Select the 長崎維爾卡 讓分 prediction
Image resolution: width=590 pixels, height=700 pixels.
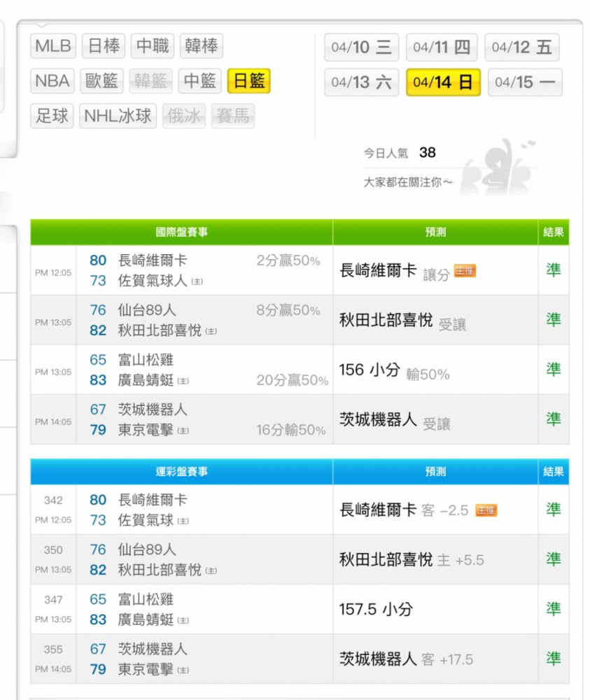[395, 271]
